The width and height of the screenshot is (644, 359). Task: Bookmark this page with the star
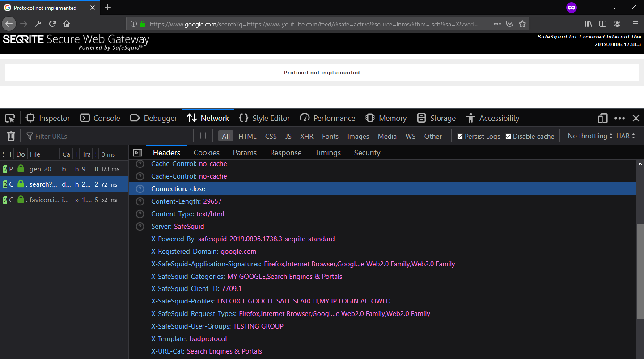click(522, 24)
